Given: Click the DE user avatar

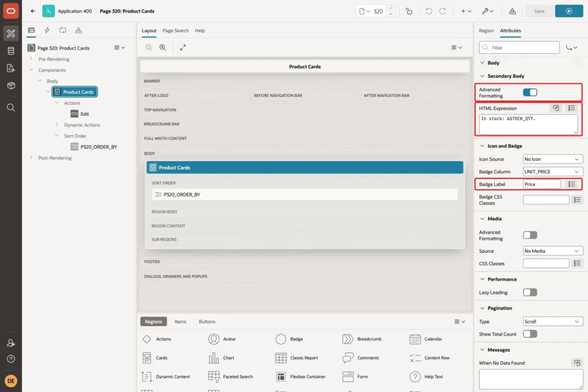Looking at the screenshot, I should [11, 381].
